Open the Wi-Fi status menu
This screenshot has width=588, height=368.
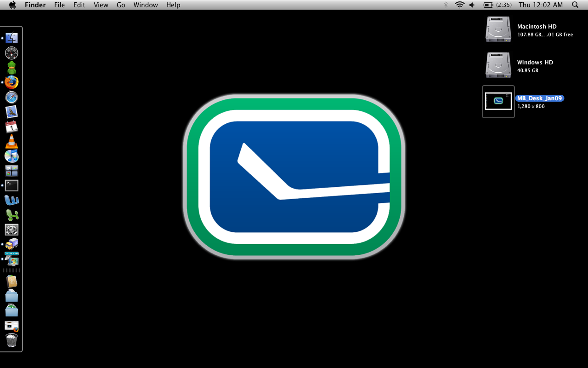pyautogui.click(x=460, y=5)
